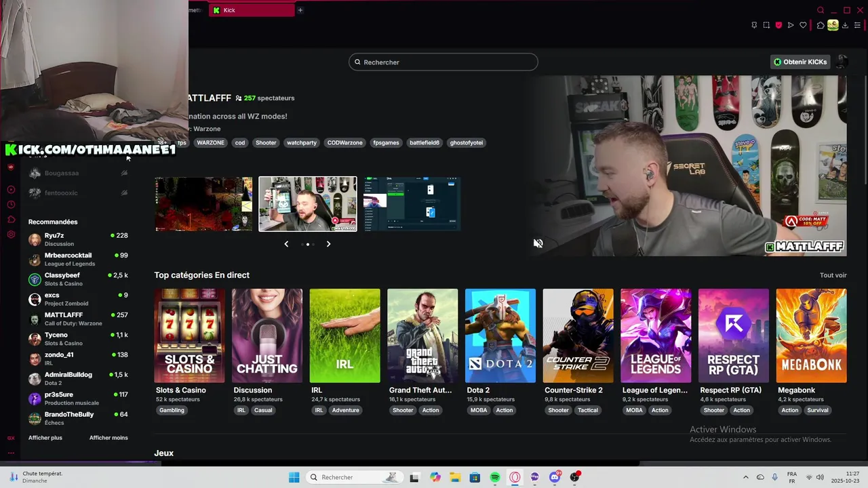This screenshot has width=868, height=488.
Task: Show hidden tray icons chevron
Action: pyautogui.click(x=745, y=477)
